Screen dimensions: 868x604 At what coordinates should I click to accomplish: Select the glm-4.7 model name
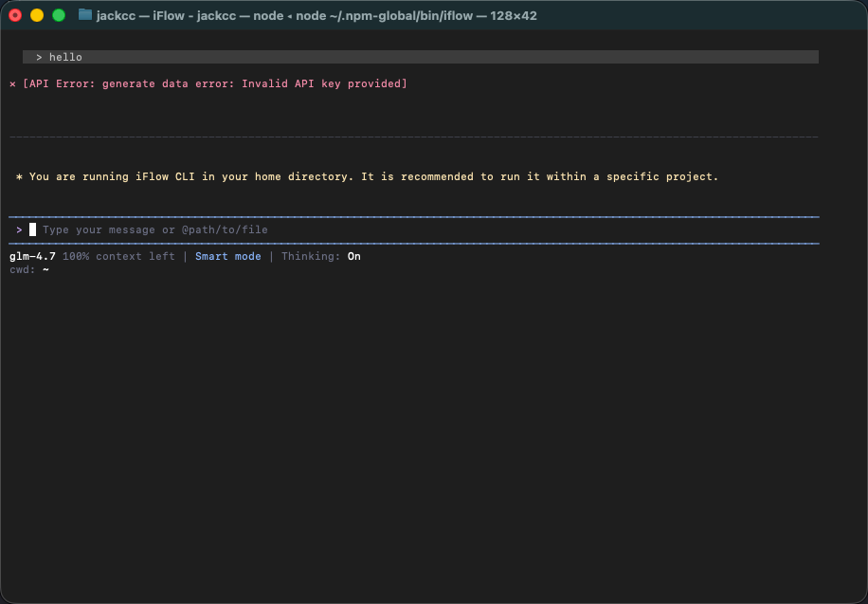[32, 257]
